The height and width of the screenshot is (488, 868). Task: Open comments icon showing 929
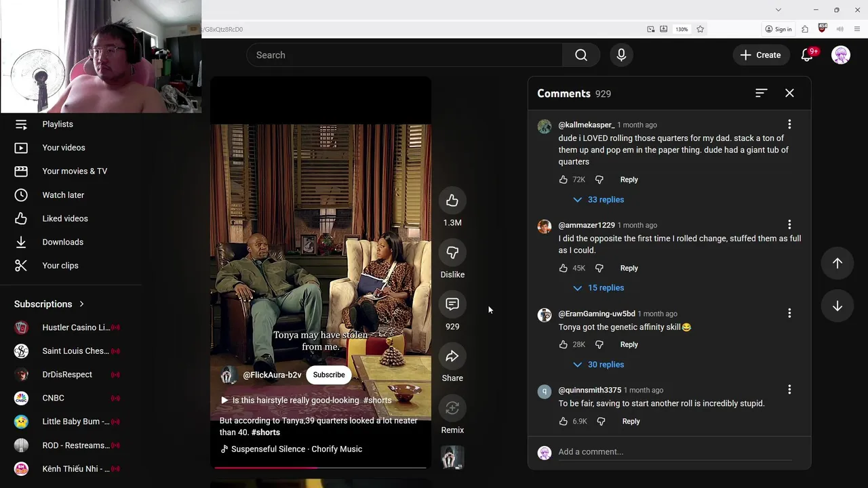[x=452, y=304]
